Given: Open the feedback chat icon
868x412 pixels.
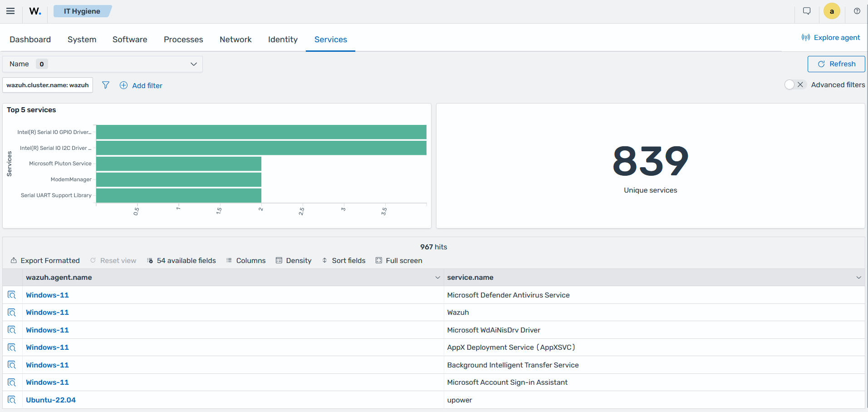Looking at the screenshot, I should 807,11.
